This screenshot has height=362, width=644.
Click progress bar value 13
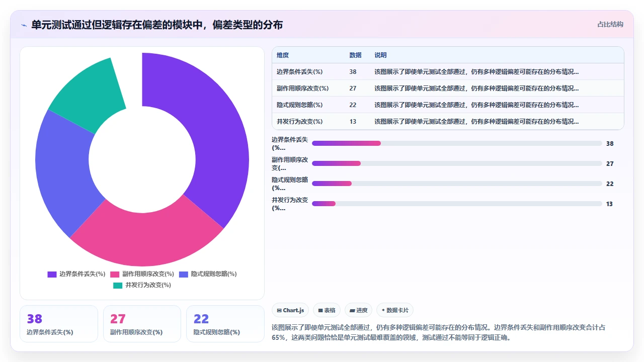pyautogui.click(x=610, y=204)
